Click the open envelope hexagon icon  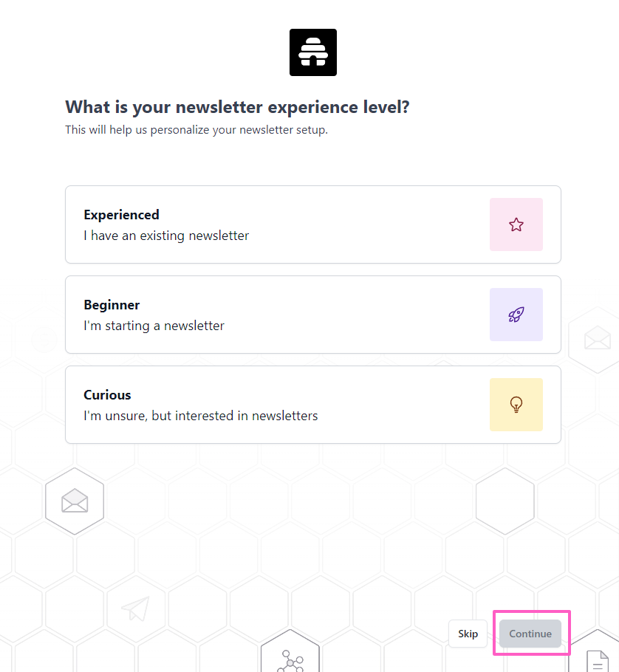point(75,501)
